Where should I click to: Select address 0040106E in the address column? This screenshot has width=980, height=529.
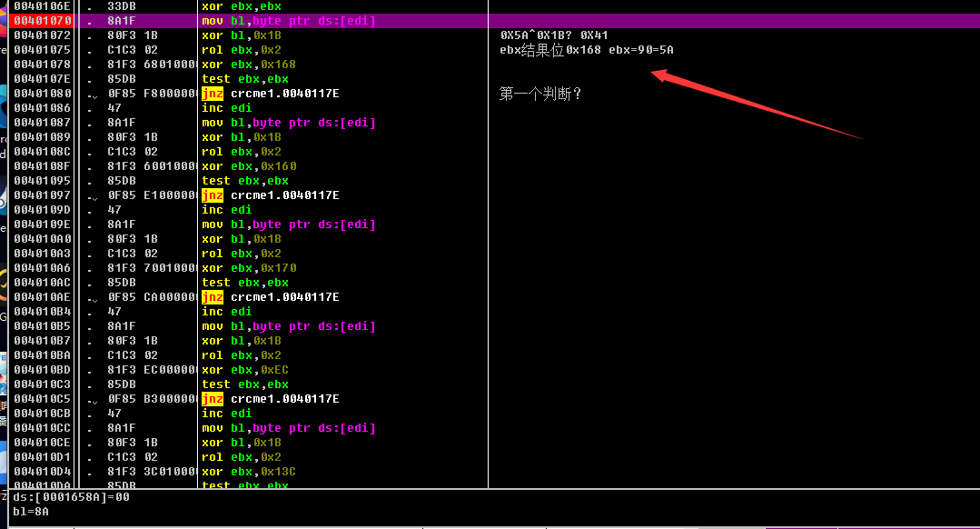43,6
